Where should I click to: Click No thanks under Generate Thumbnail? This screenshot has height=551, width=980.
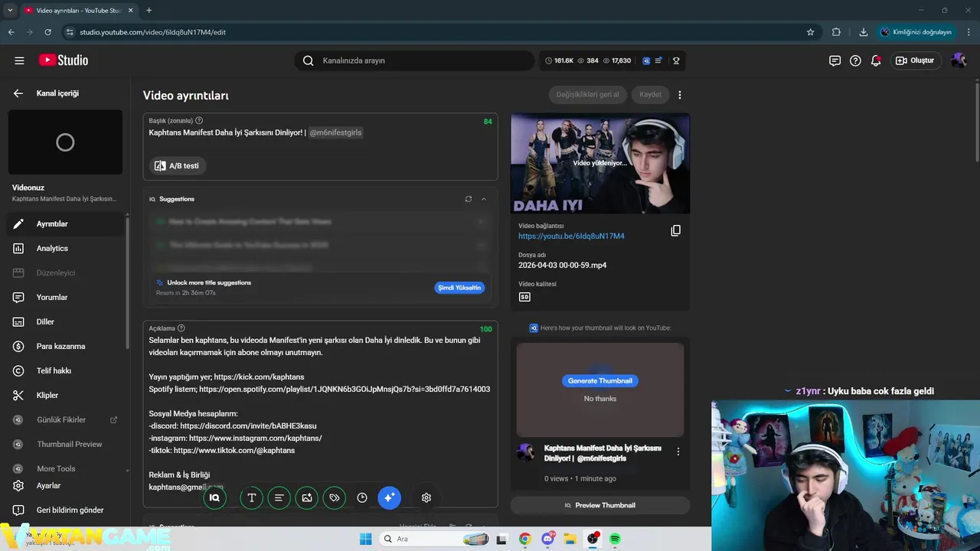coord(600,399)
